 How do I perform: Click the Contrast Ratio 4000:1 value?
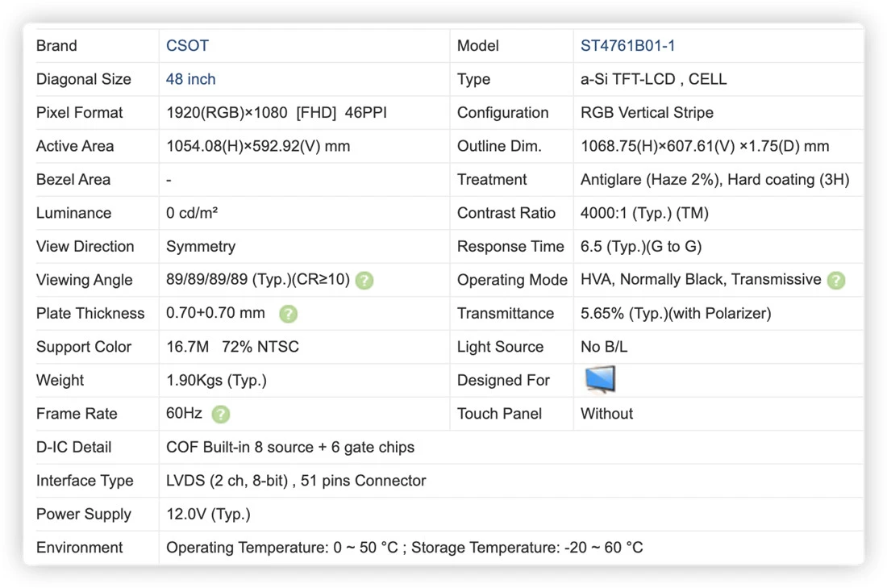coord(644,213)
